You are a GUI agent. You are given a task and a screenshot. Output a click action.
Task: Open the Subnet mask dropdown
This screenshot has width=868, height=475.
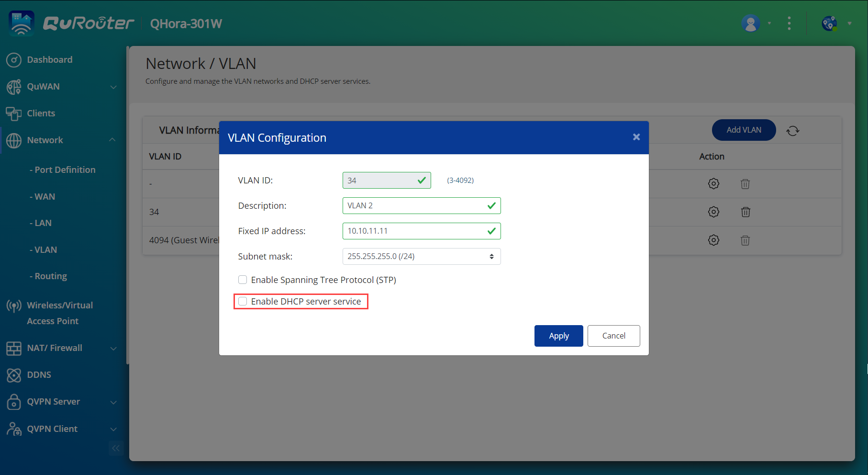point(421,256)
